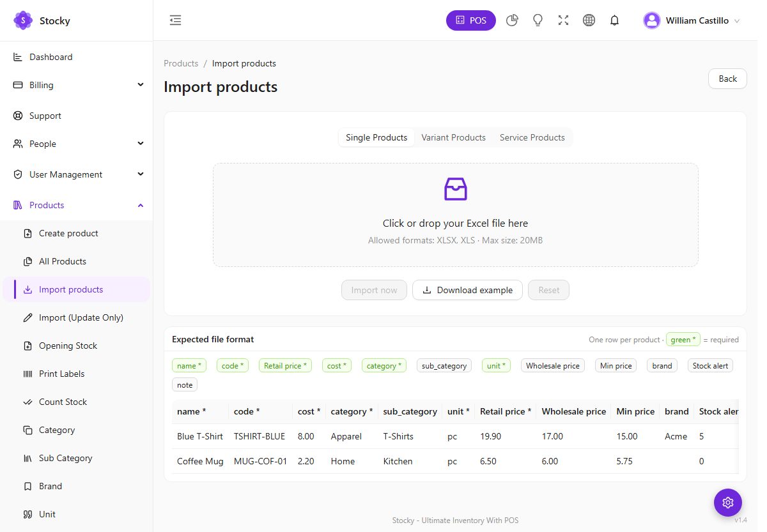Expand the People menu chevron
767x532 pixels.
141,144
